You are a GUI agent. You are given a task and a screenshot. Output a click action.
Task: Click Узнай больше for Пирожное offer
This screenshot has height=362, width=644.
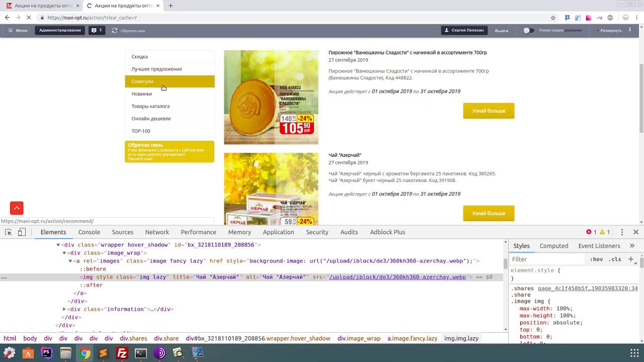pos(489,111)
